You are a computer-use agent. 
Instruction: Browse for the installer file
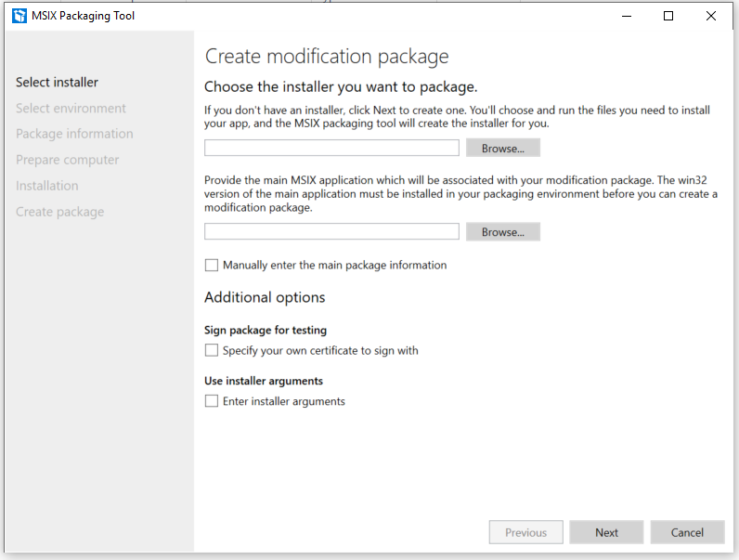click(503, 148)
